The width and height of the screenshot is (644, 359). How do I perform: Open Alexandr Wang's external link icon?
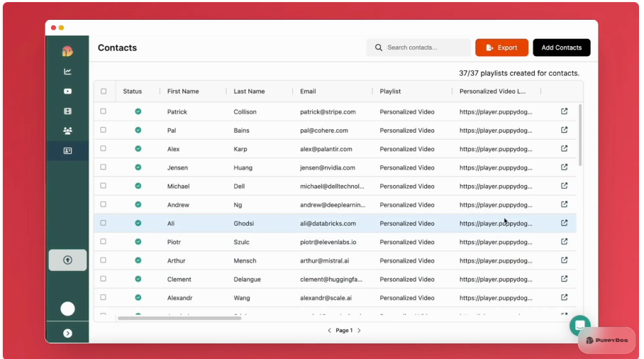pyautogui.click(x=564, y=297)
